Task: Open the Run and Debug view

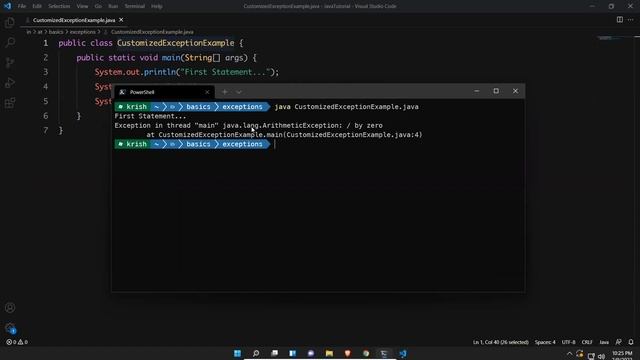Action: pos(10,82)
